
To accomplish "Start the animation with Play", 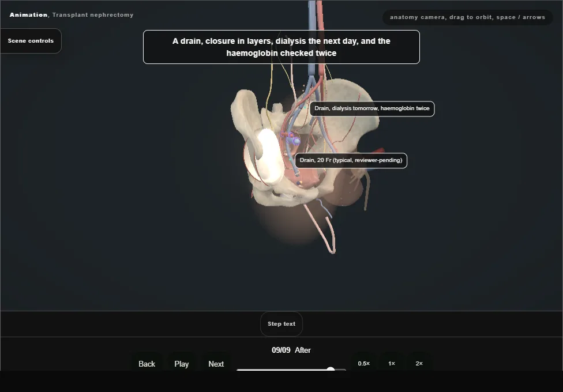I will [x=182, y=364].
